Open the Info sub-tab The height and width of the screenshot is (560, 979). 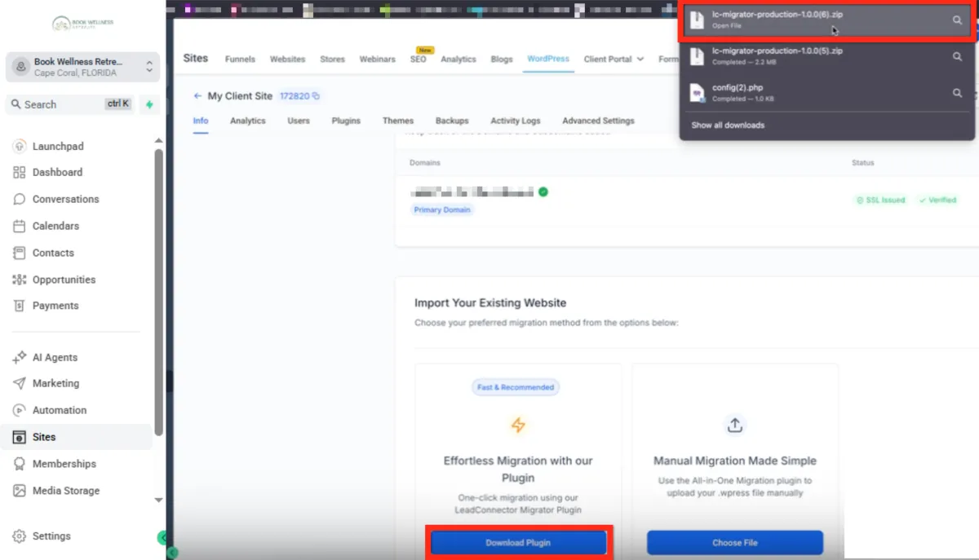pos(201,121)
